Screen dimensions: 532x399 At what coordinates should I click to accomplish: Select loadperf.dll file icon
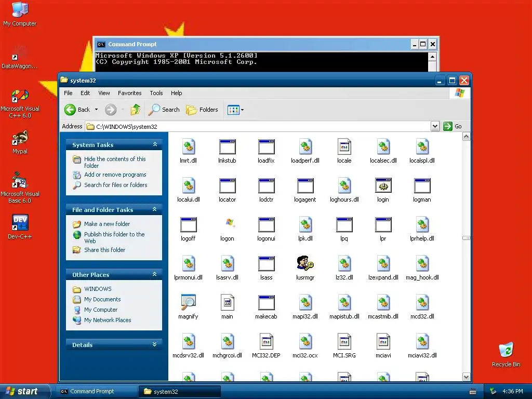[305, 147]
